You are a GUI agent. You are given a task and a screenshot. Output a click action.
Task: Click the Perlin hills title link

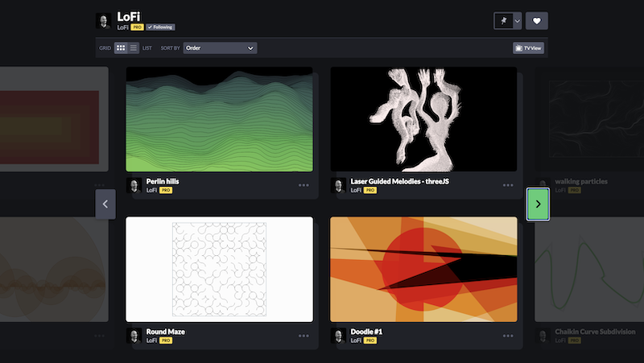coord(163,181)
